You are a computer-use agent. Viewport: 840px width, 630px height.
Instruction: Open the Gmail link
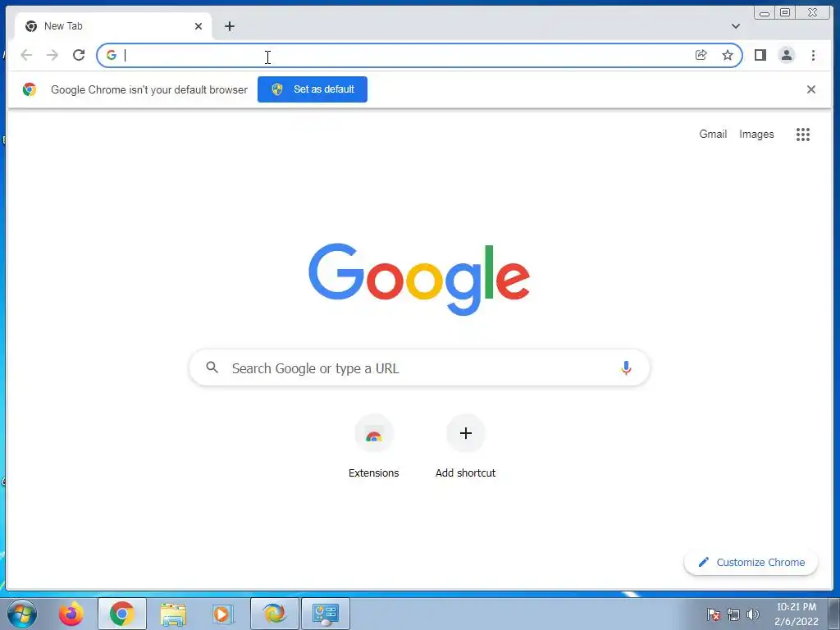coord(713,134)
